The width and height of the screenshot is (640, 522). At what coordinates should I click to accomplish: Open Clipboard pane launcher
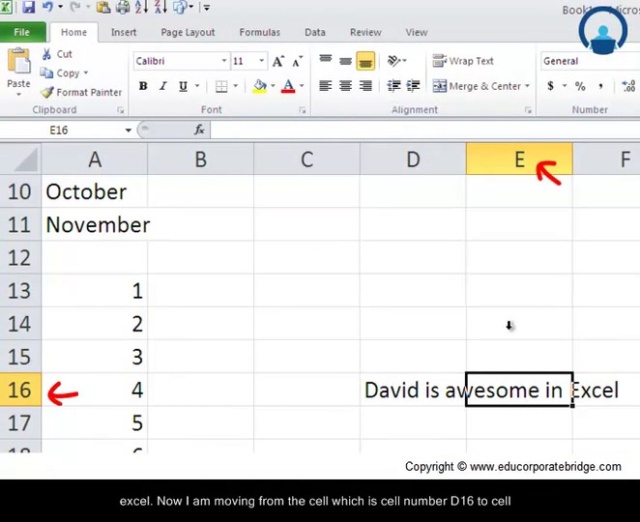120,110
